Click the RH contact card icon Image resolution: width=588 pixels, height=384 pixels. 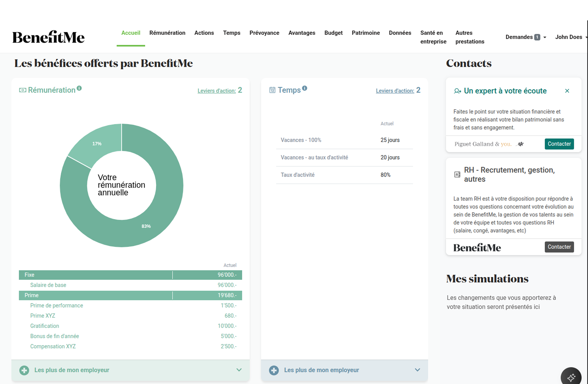pyautogui.click(x=457, y=175)
